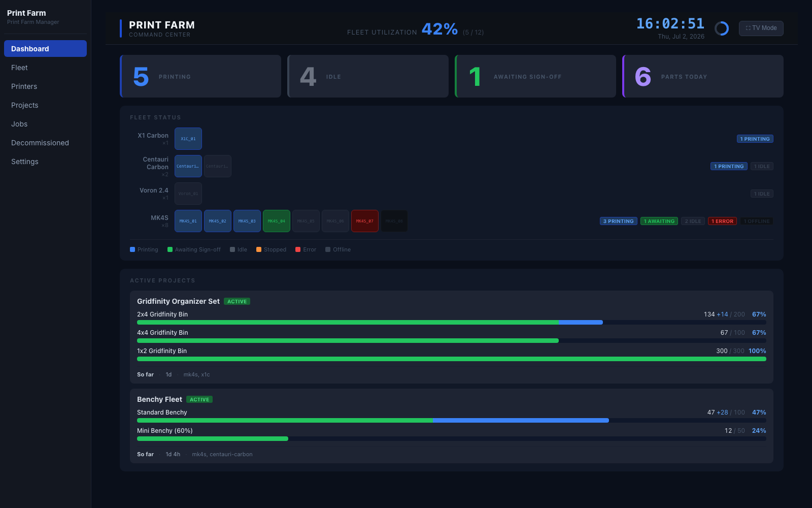This screenshot has height=508, width=812.
Task: Click the 4x4 Gridfinity Bin progress bar
Action: [452, 341]
